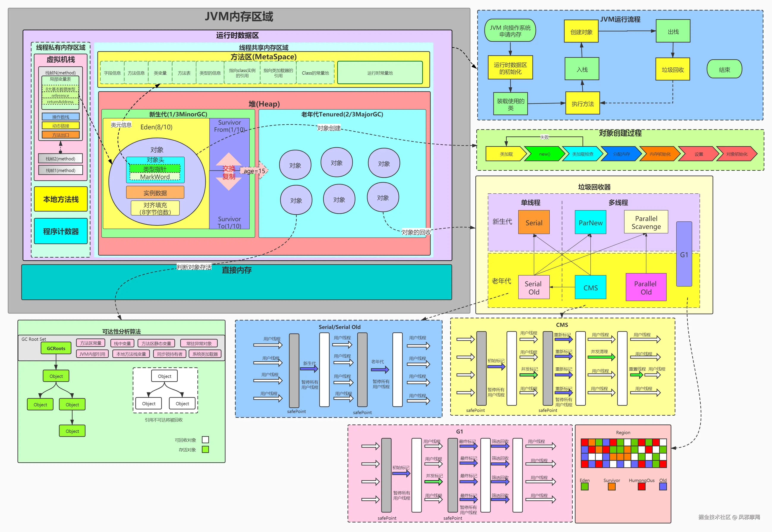Click the 栈帧2(method) box
Screen dimensions: 772x532
(x=60, y=159)
